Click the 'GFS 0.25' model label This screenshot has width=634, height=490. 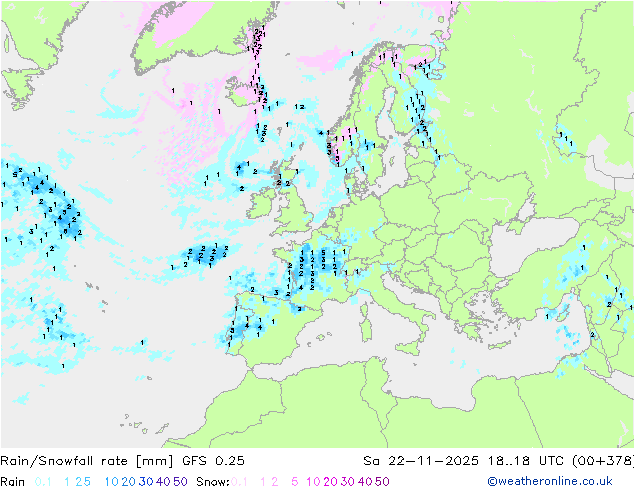(x=213, y=461)
